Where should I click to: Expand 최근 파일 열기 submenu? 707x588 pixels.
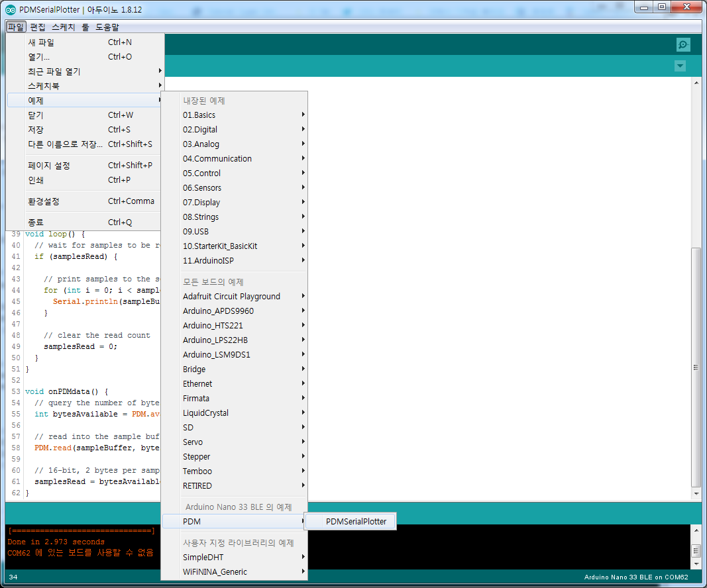click(x=85, y=72)
